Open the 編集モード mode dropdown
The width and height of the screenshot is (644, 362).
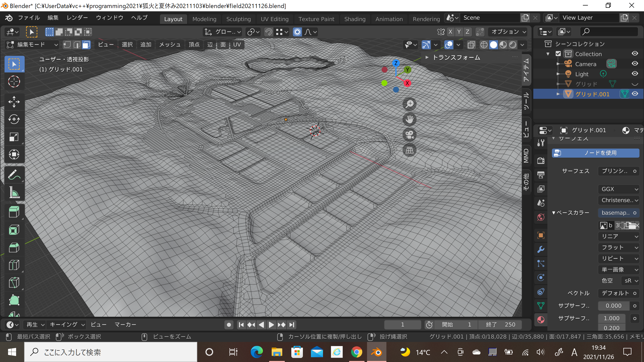pyautogui.click(x=32, y=45)
